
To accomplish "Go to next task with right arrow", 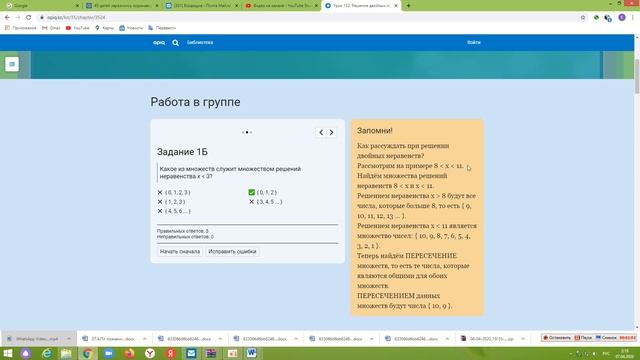I will pos(331,132).
